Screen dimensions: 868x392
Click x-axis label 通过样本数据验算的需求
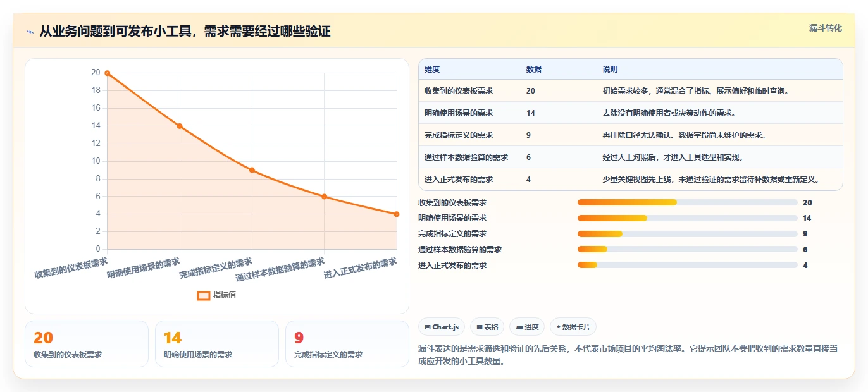pos(280,270)
